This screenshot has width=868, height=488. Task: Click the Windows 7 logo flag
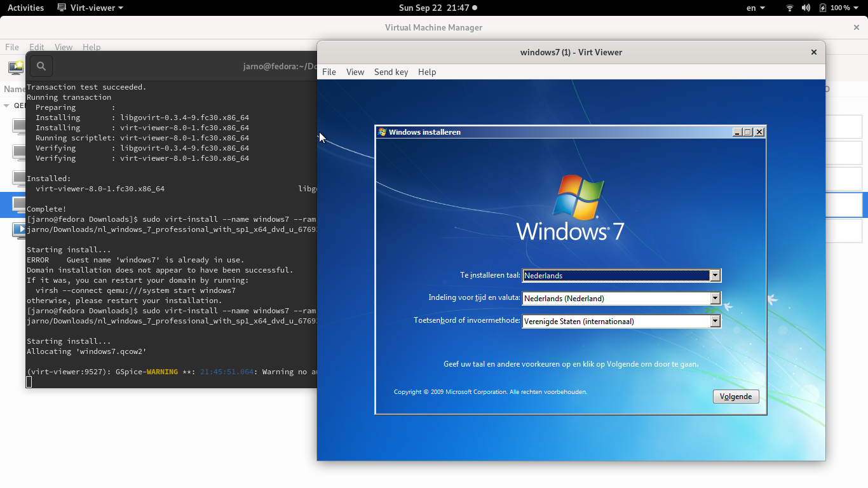point(578,197)
